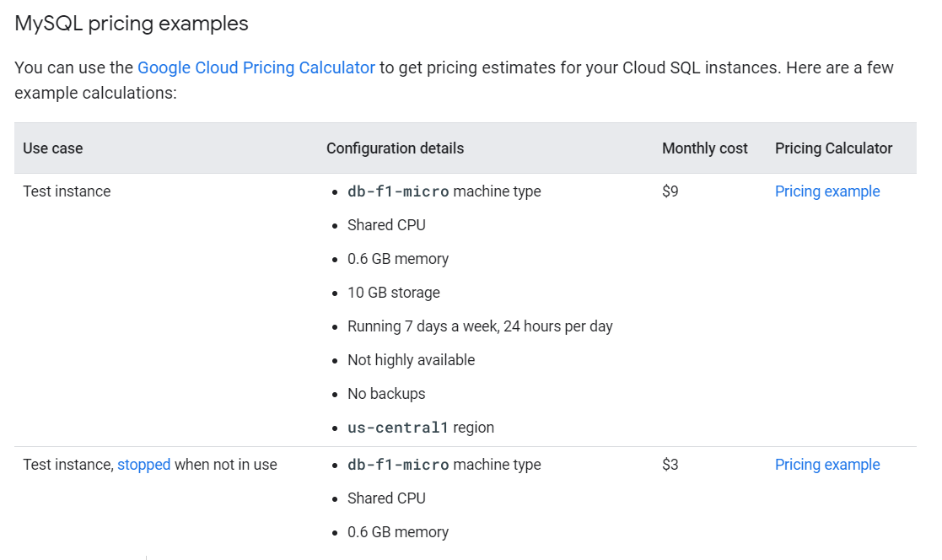Click the 'Not highly available' bullet item

click(411, 360)
